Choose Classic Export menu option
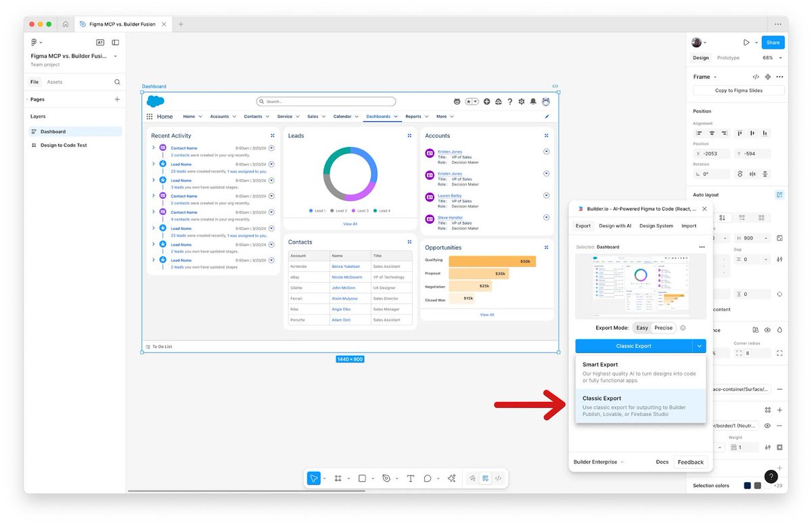The height and width of the screenshot is (525, 812). (641, 406)
